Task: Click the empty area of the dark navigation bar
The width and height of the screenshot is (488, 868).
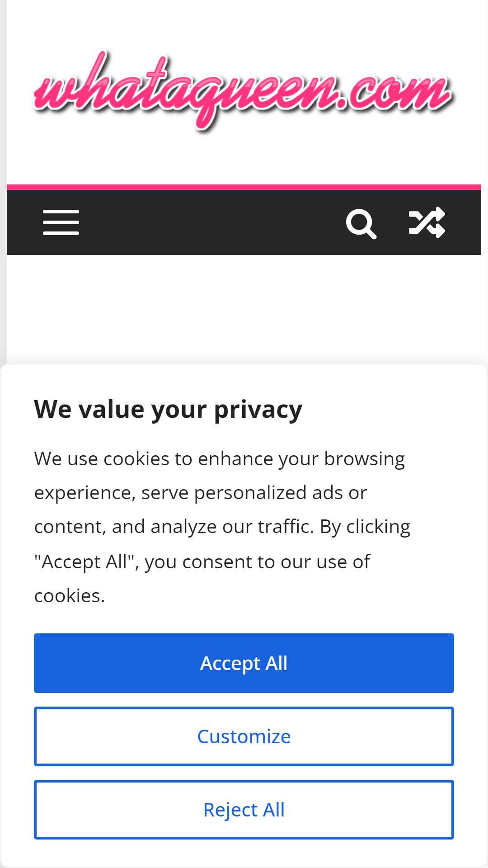Action: pos(212,222)
